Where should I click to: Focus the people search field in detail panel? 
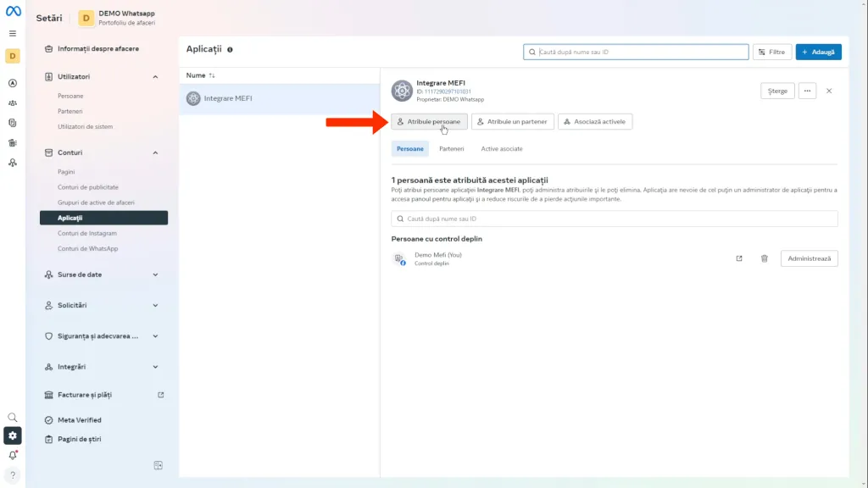(614, 219)
